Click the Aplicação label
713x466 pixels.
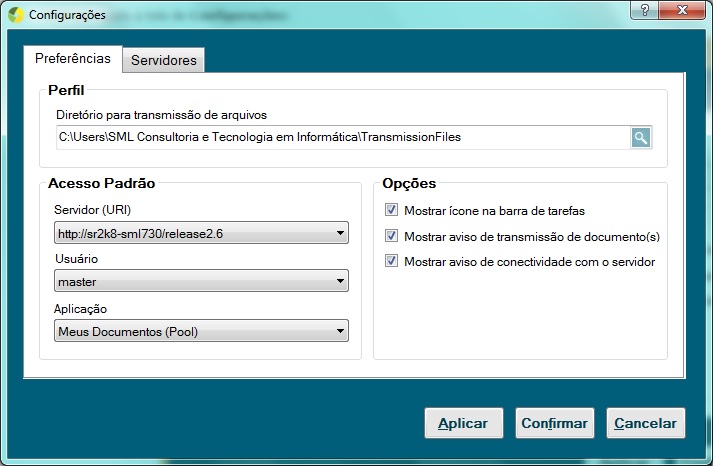pyautogui.click(x=80, y=309)
